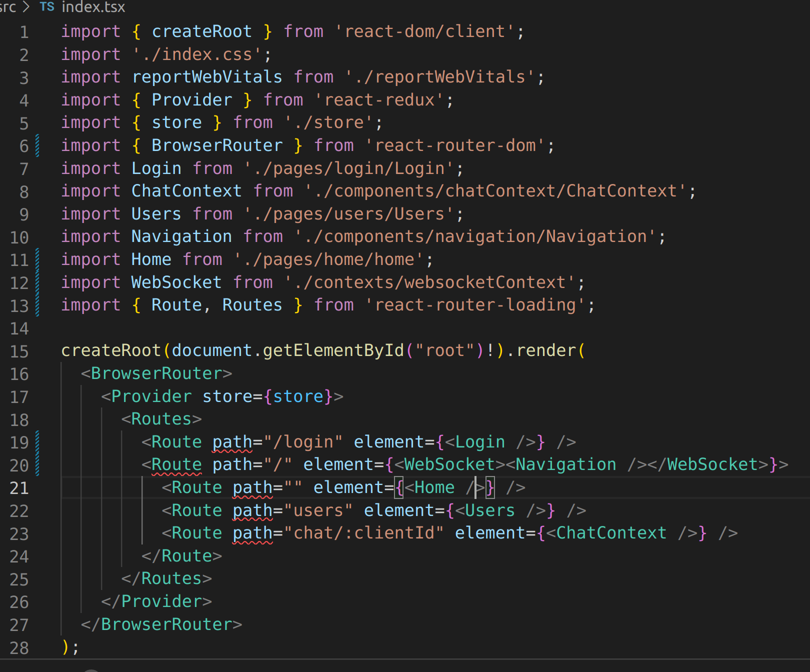Click the "root" string argument
810x672 pixels.
point(445,350)
